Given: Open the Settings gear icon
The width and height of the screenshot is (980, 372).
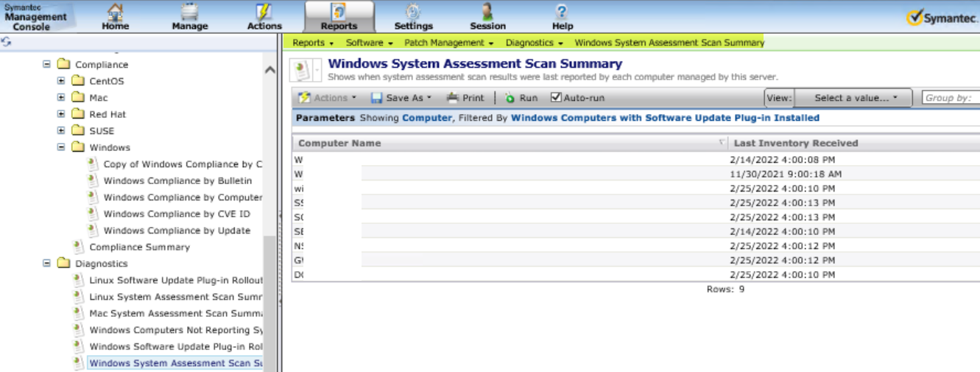Looking at the screenshot, I should pos(413,12).
